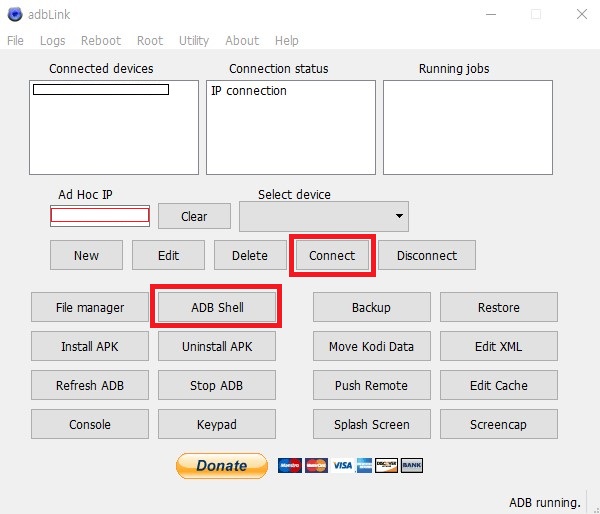The width and height of the screenshot is (600, 514).
Task: Open the Logs menu
Action: pos(52,40)
